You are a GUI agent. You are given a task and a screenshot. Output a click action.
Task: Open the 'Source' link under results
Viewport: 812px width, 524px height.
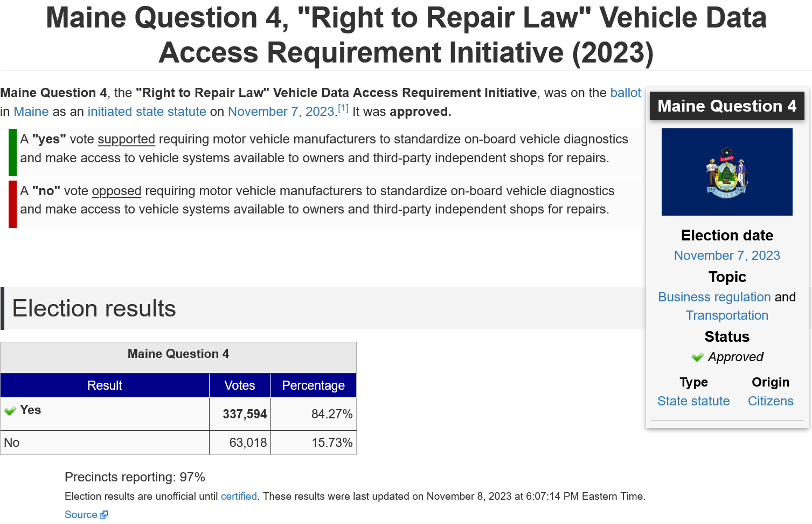click(x=81, y=514)
